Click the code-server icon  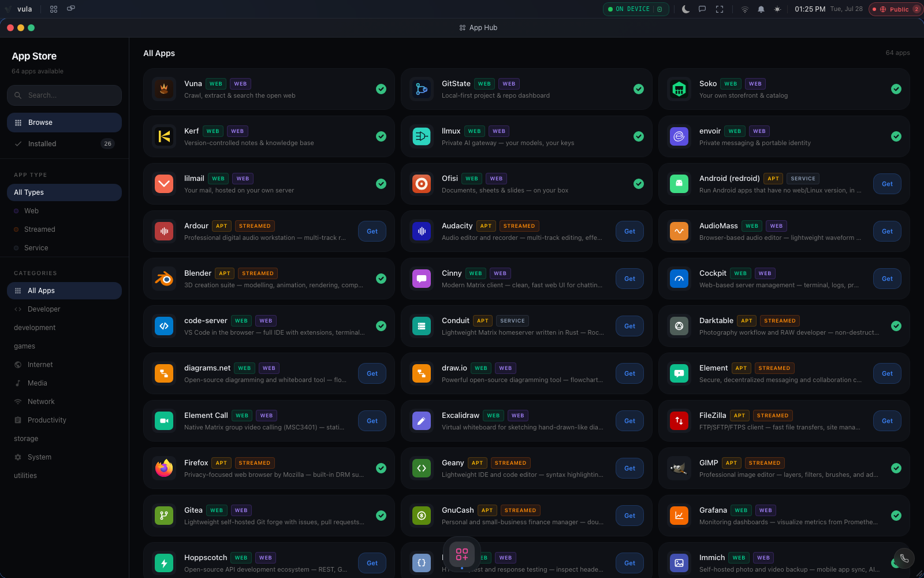tap(164, 326)
